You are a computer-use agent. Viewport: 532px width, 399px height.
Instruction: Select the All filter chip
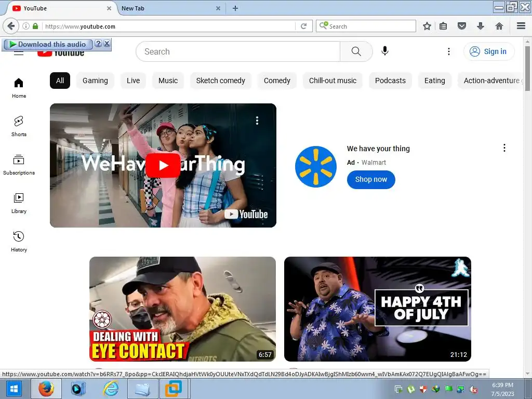[60, 81]
